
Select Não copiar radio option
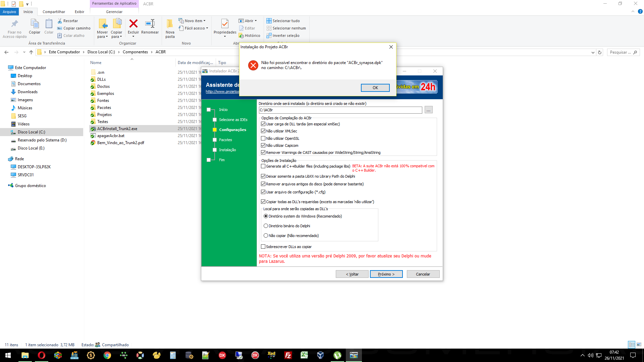click(x=266, y=236)
